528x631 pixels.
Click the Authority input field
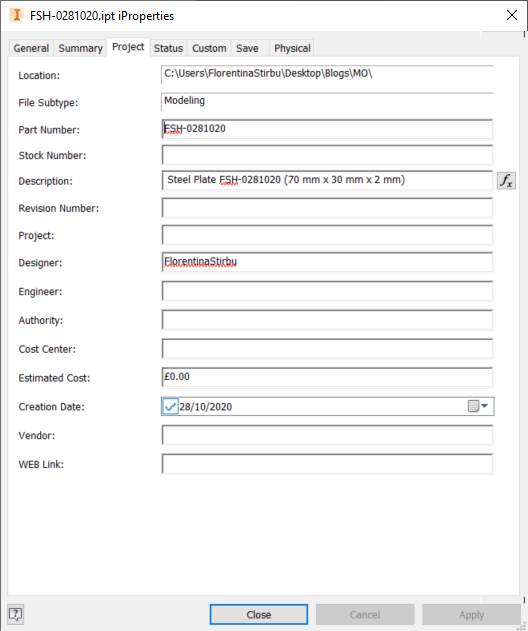(x=327, y=320)
